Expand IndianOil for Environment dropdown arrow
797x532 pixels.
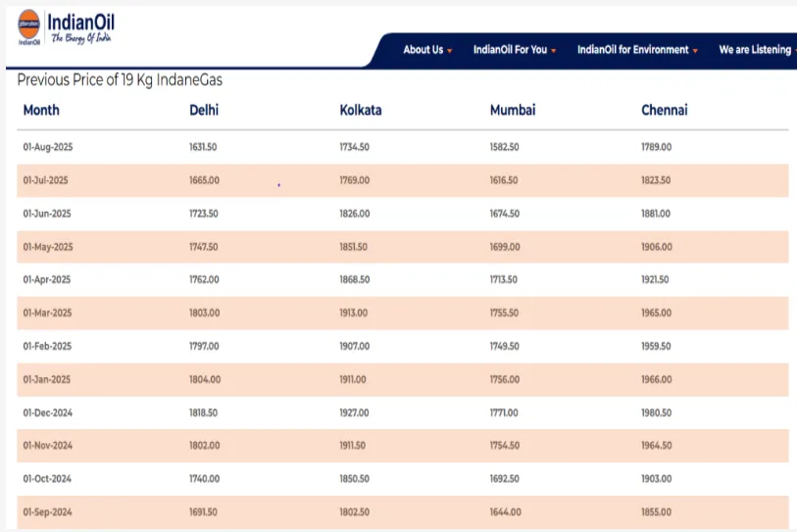point(695,51)
